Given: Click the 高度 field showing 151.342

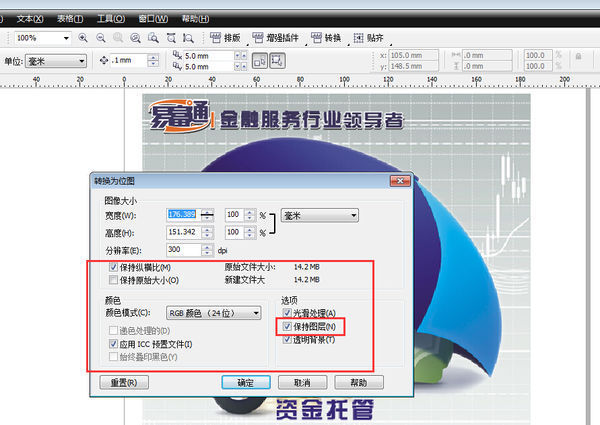Looking at the screenshot, I should pos(184,232).
